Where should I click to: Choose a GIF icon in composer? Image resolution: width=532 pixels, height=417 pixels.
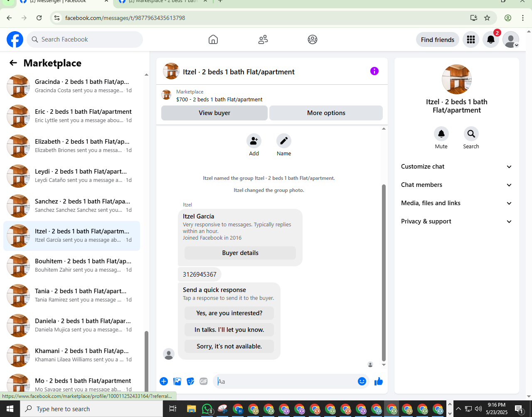point(204,381)
